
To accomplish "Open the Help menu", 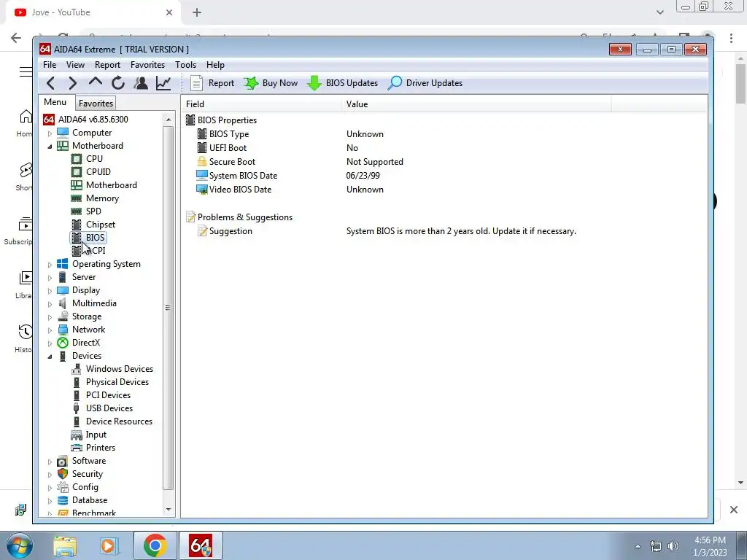I will pyautogui.click(x=215, y=65).
